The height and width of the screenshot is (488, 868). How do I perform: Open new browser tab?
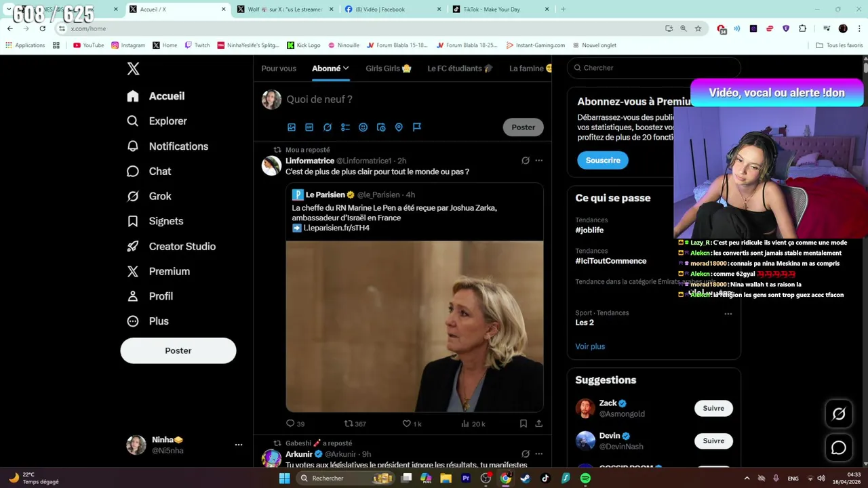[563, 9]
